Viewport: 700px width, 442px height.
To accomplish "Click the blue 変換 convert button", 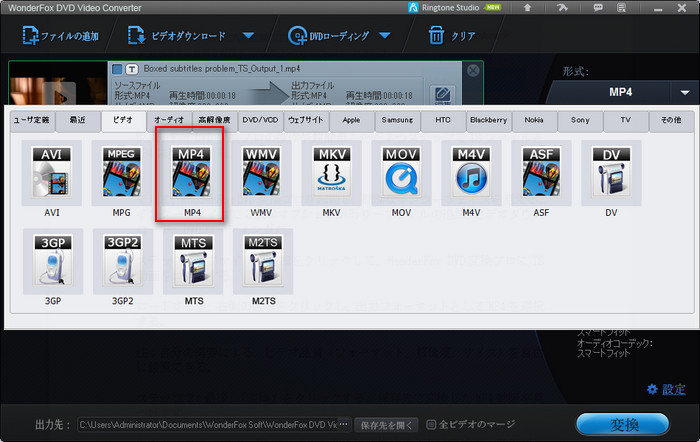I will click(623, 424).
